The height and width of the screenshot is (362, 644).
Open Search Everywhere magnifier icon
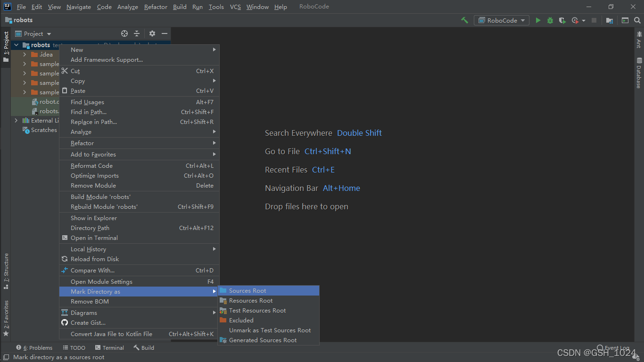tap(637, 20)
